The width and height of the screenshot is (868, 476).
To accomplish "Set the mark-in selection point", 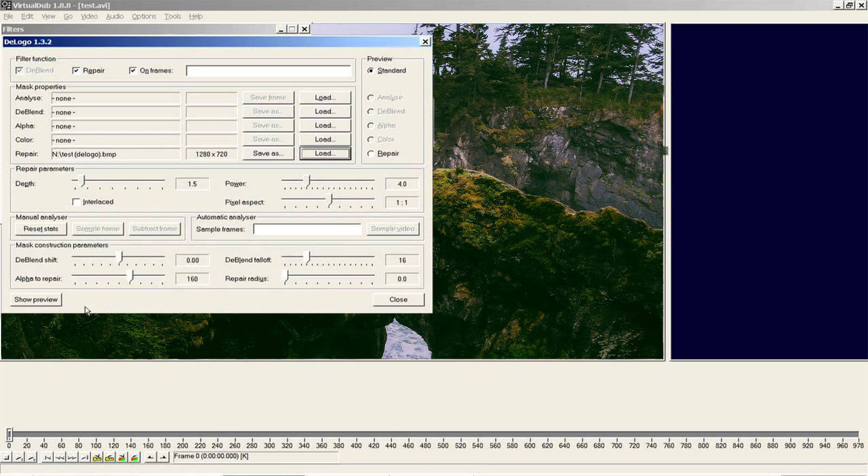I will pos(150,458).
